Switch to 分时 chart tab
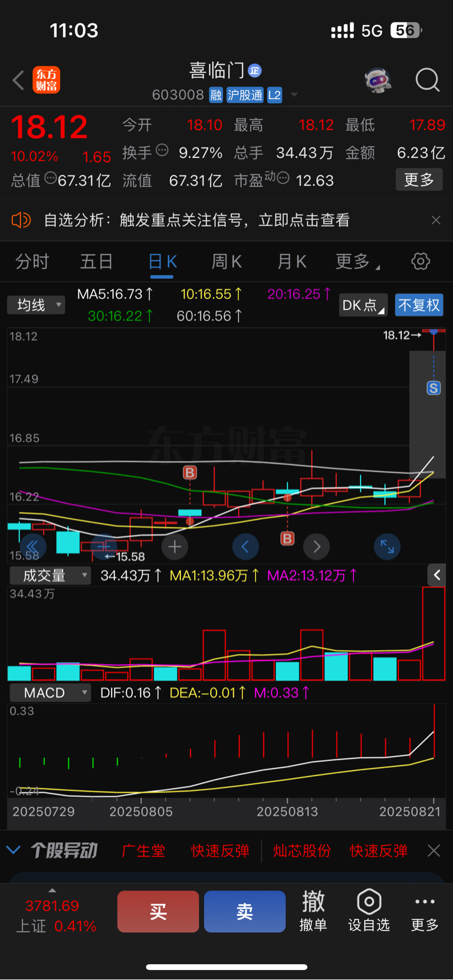Viewport: 453px width, 980px height. click(32, 262)
